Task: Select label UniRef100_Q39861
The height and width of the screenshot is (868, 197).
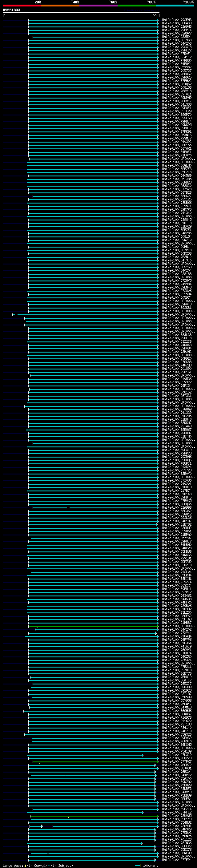Action: (x=177, y=531)
